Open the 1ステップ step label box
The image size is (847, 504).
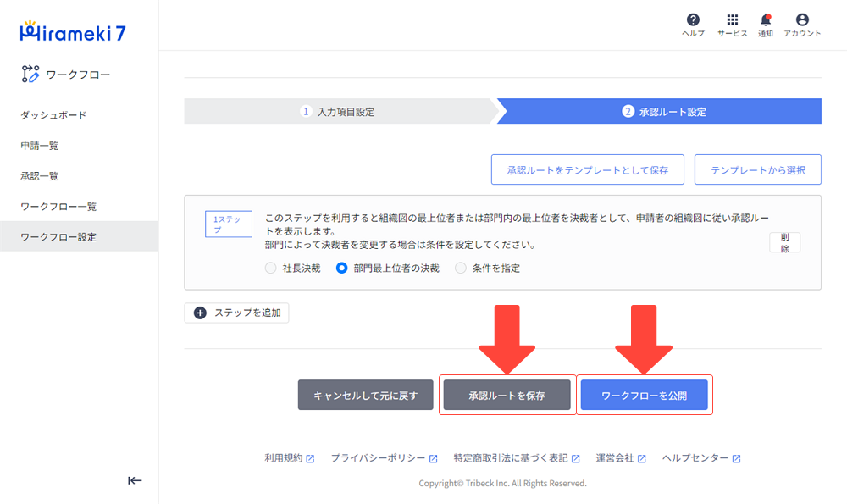point(228,223)
